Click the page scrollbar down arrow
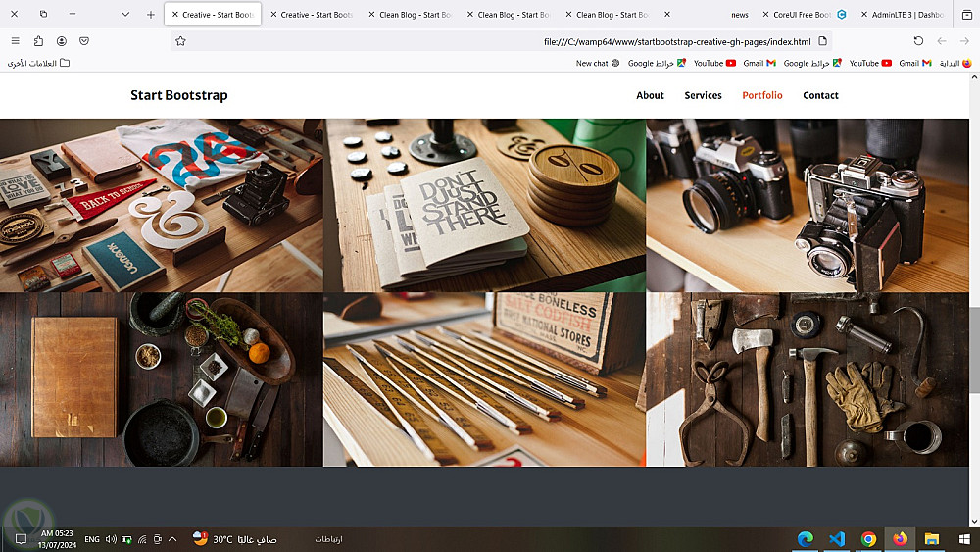The width and height of the screenshot is (980, 552). click(974, 521)
